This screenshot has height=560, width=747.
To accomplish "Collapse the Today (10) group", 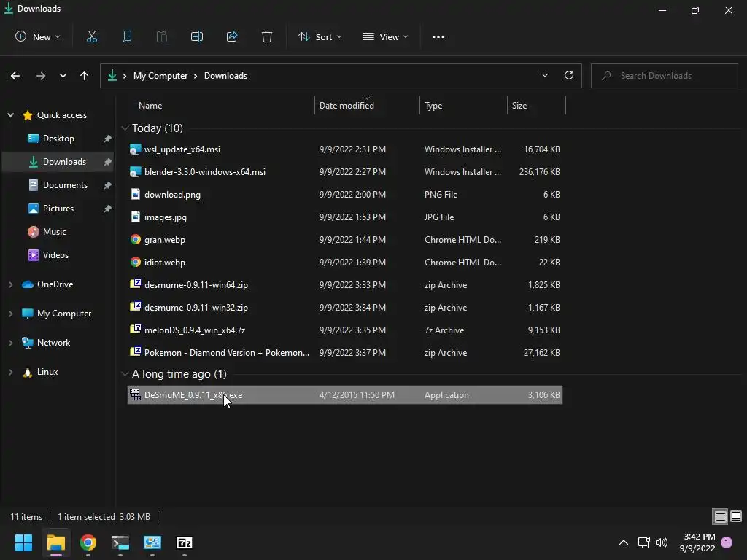I will coord(125,128).
